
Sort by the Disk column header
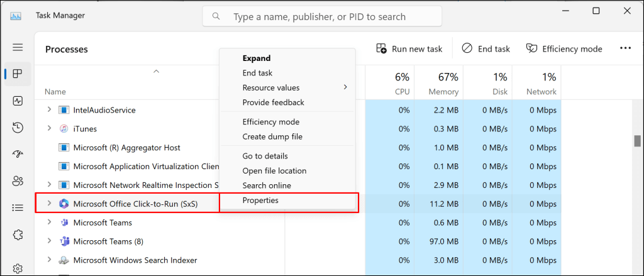pos(487,84)
